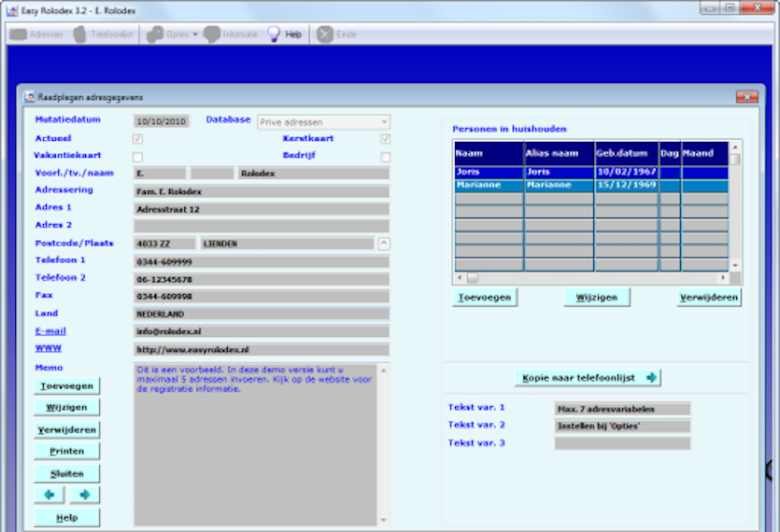Click household table scroll down arrow
Image resolution: width=780 pixels, height=532 pixels.
[x=735, y=265]
